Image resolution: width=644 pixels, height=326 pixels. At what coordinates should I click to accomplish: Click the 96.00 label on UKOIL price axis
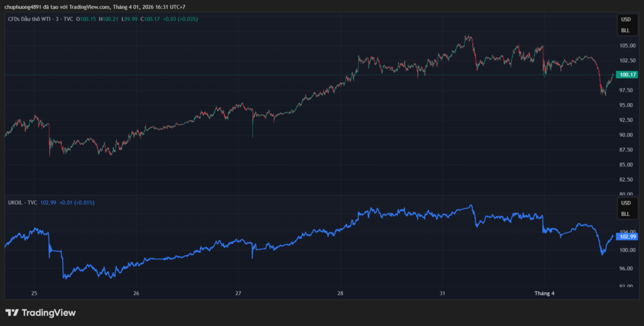coord(627,268)
